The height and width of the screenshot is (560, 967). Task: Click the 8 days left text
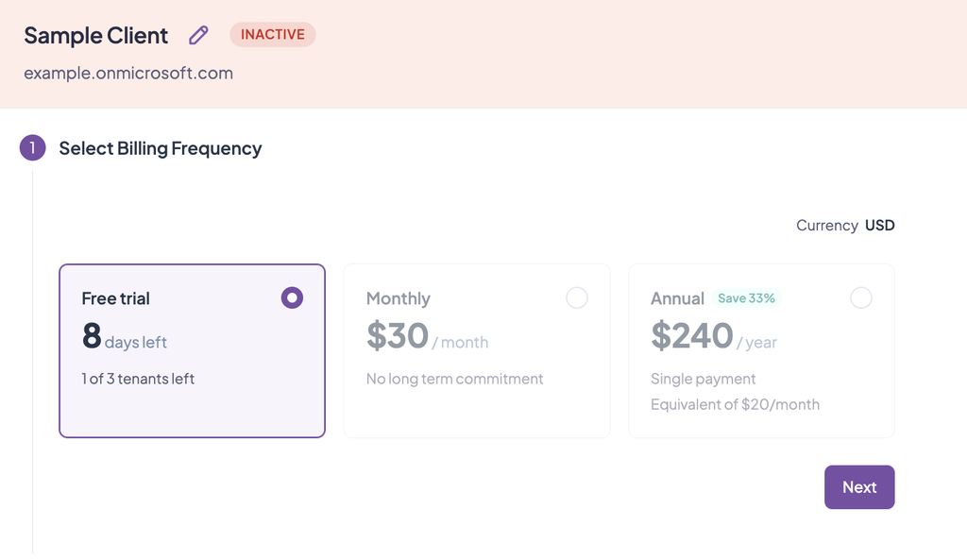click(124, 336)
